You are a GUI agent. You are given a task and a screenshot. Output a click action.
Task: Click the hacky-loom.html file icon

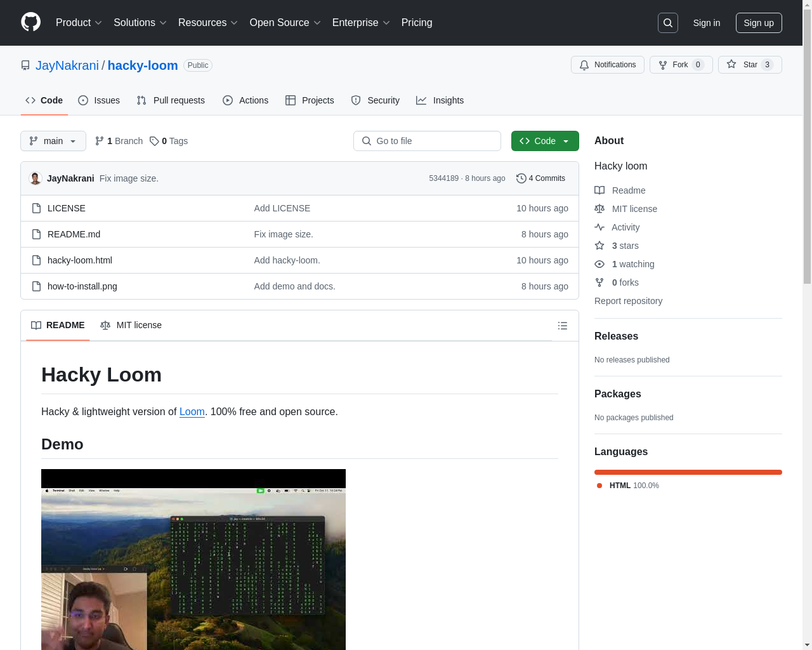pyautogui.click(x=37, y=260)
